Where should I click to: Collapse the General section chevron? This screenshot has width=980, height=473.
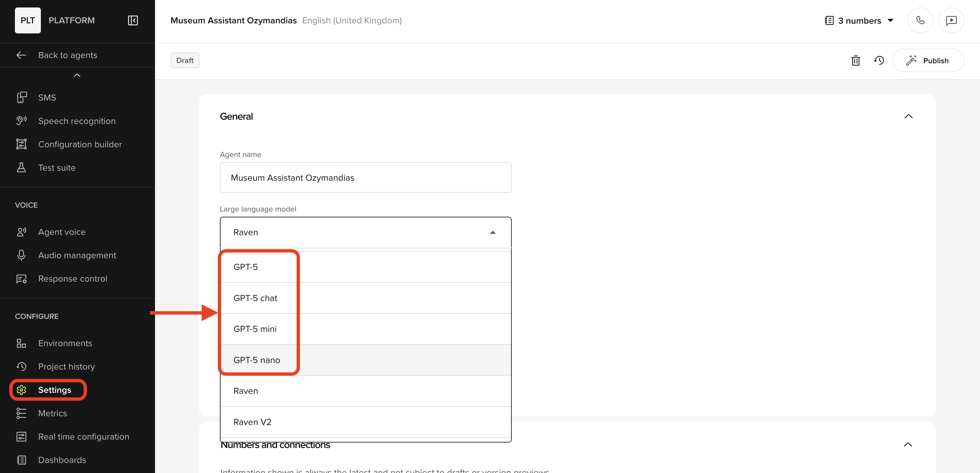[x=908, y=116]
